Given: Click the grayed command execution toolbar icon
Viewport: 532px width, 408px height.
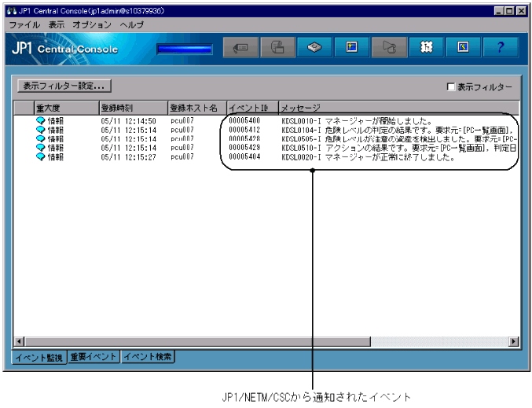Looking at the screenshot, I should tap(277, 47).
